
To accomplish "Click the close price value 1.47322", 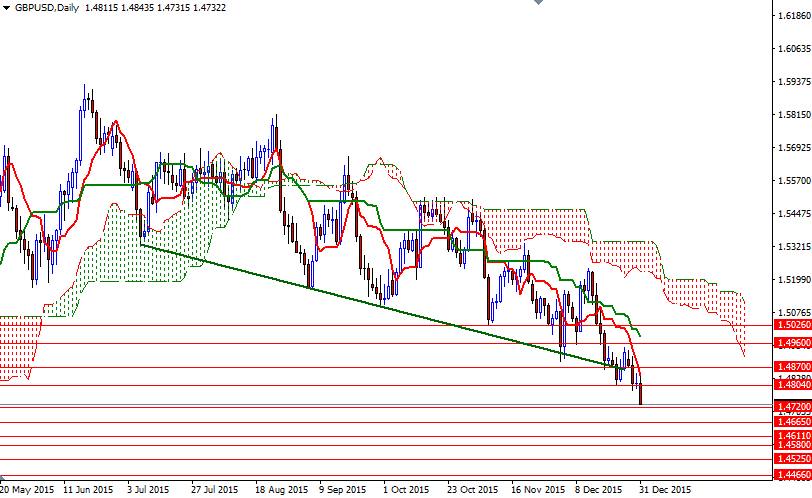I will coord(209,8).
